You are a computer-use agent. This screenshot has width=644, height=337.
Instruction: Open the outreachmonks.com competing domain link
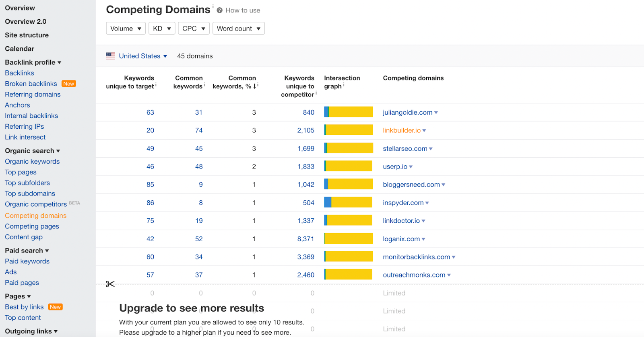pyautogui.click(x=414, y=275)
